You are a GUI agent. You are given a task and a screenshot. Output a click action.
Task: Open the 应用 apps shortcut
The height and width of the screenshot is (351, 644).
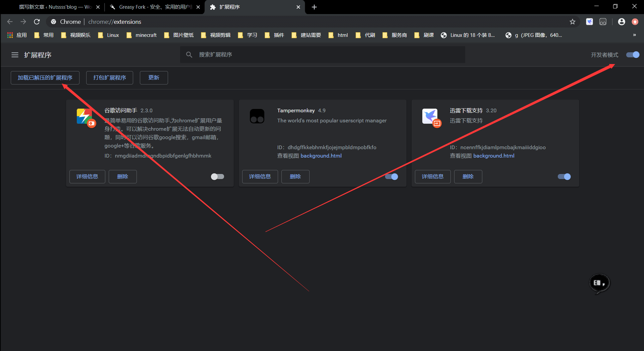click(17, 35)
